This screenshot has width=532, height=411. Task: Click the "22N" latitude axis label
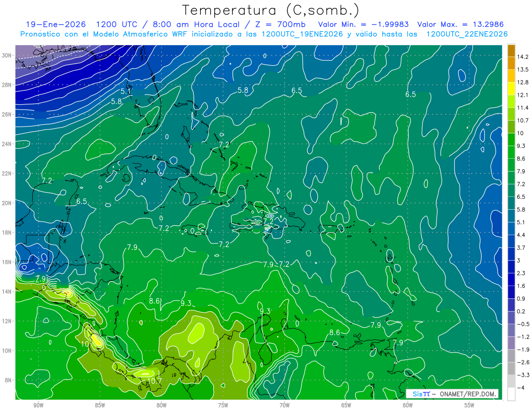coord(8,173)
